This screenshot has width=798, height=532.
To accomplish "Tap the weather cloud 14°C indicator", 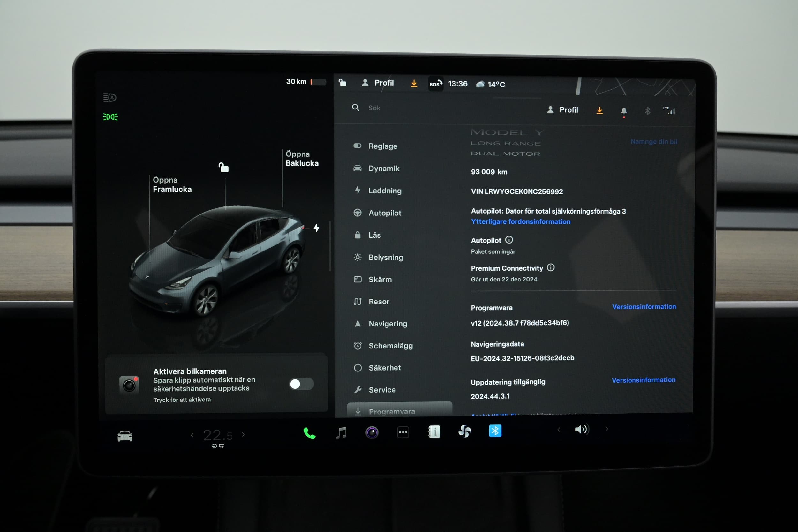I will click(x=490, y=84).
